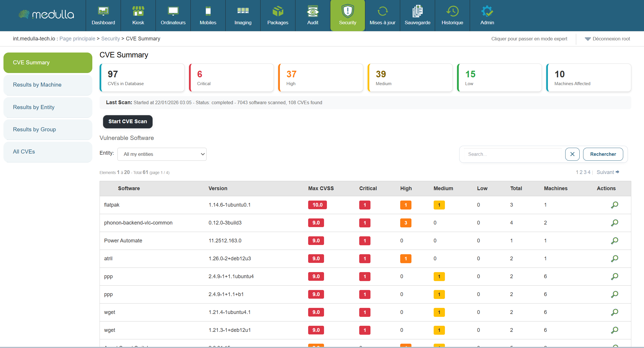
Task: Open Déconnexion root dropdown arrow
Action: pos(587,39)
